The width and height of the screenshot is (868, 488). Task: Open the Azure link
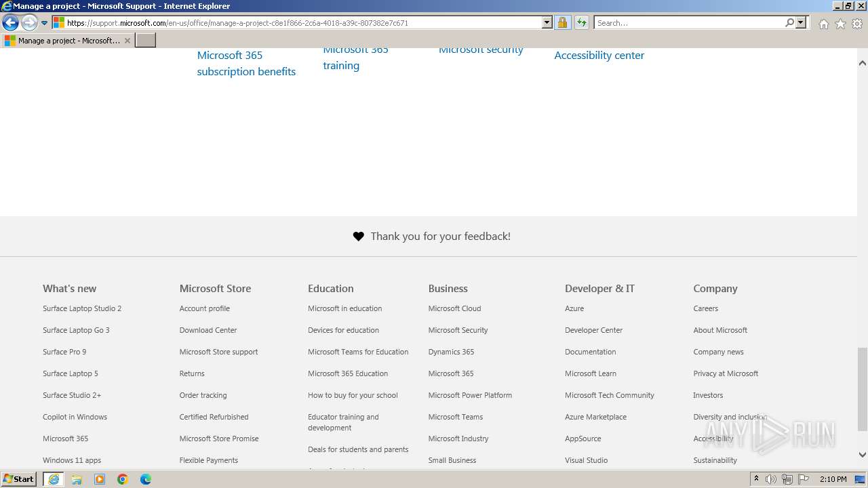click(574, 308)
